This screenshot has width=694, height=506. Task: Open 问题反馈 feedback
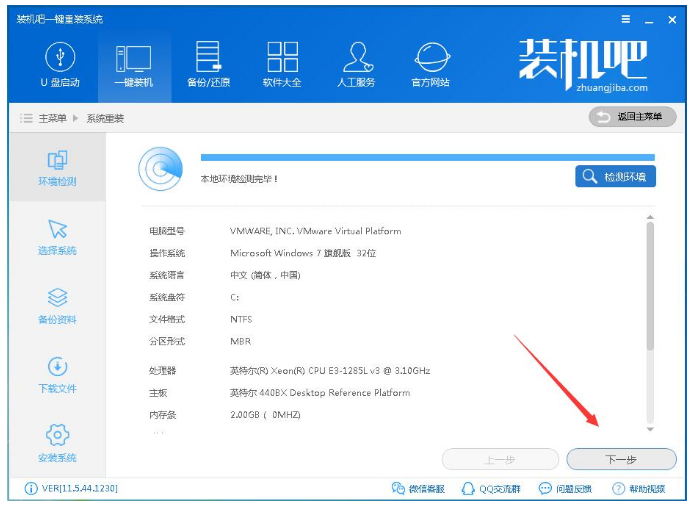click(x=565, y=488)
